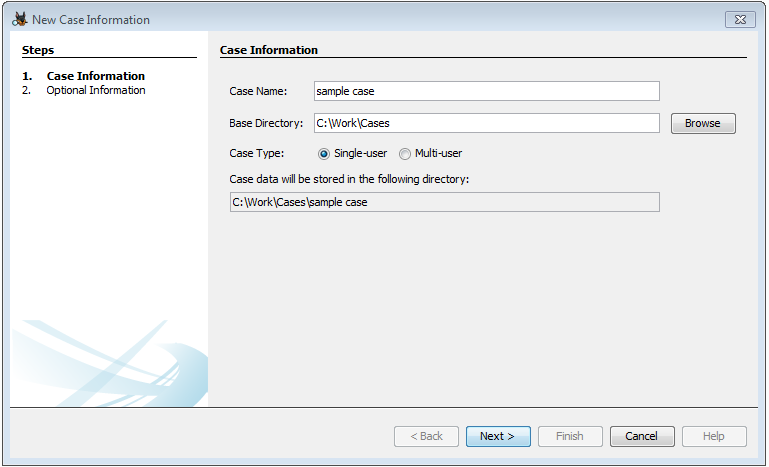Click into the Case Name text field
Image resolution: width=769 pixels, height=467 pixels.
486,91
